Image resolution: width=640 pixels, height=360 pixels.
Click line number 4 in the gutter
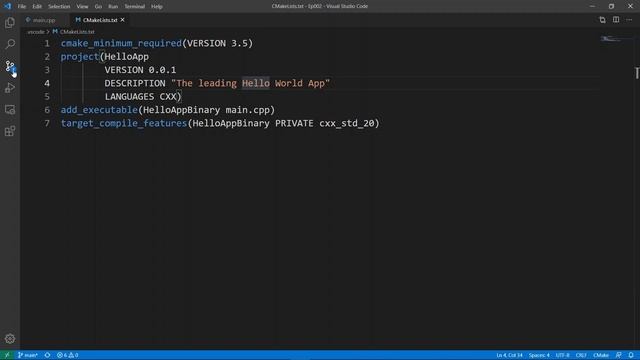(x=47, y=83)
